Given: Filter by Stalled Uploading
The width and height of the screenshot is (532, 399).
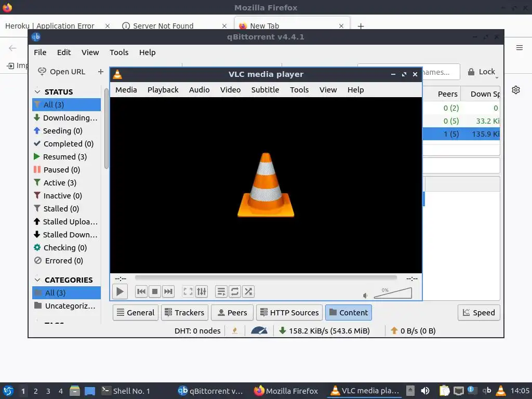Looking at the screenshot, I should (x=66, y=222).
